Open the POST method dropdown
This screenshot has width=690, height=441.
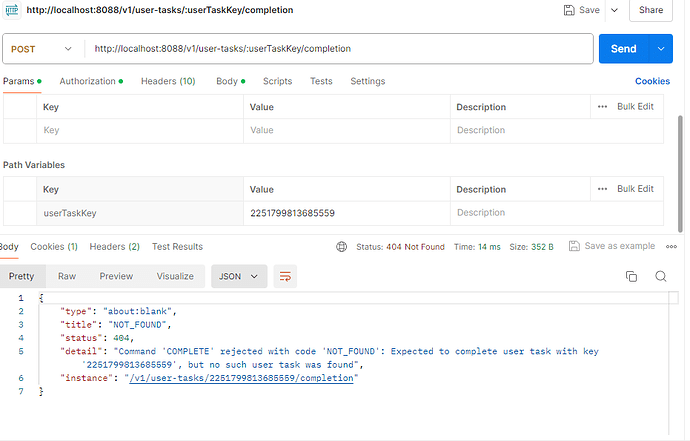(x=44, y=48)
